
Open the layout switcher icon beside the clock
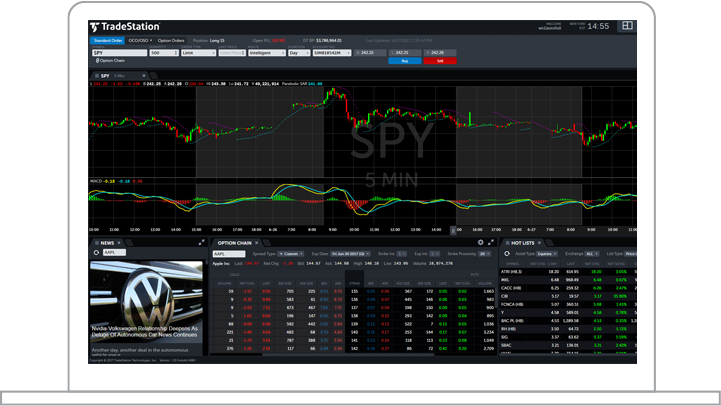(627, 26)
